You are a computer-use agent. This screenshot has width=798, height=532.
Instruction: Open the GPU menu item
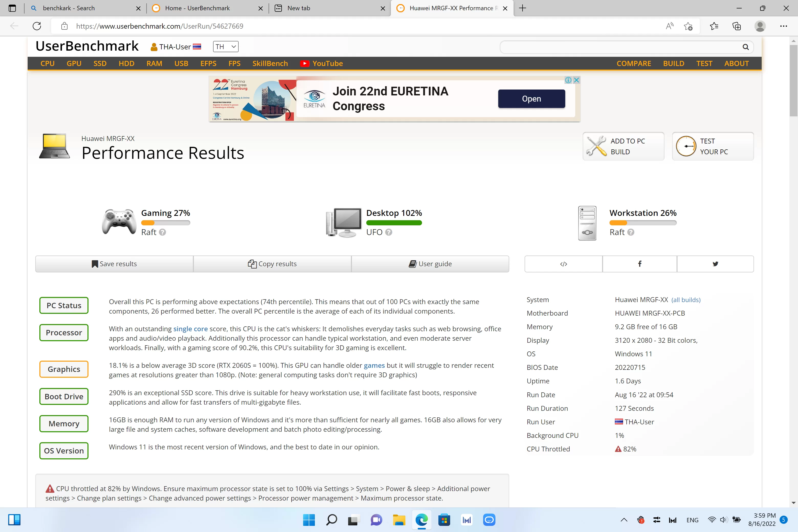click(74, 63)
